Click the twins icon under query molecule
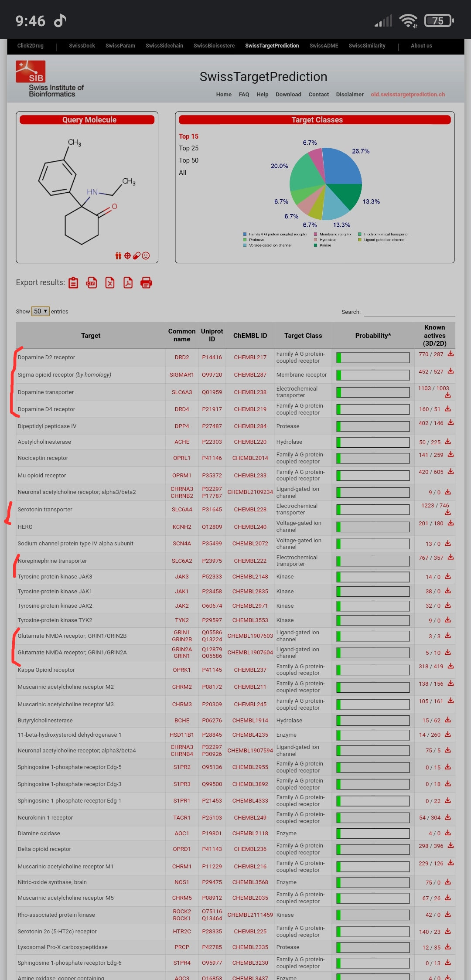The image size is (471, 980). (x=118, y=256)
